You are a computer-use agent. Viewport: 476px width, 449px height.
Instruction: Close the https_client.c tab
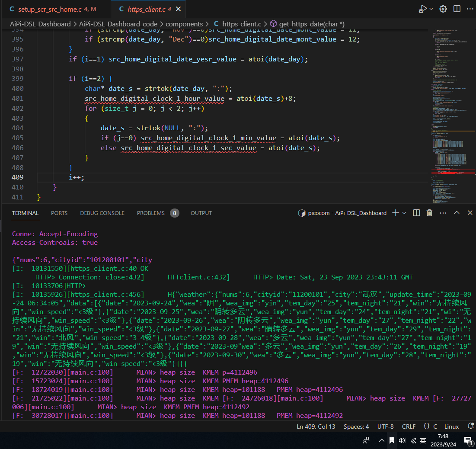(179, 10)
